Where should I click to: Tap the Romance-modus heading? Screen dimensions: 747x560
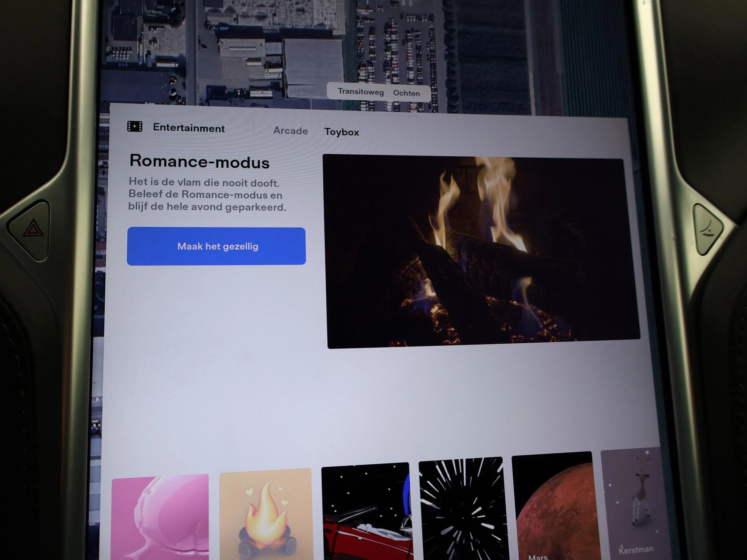click(x=199, y=161)
